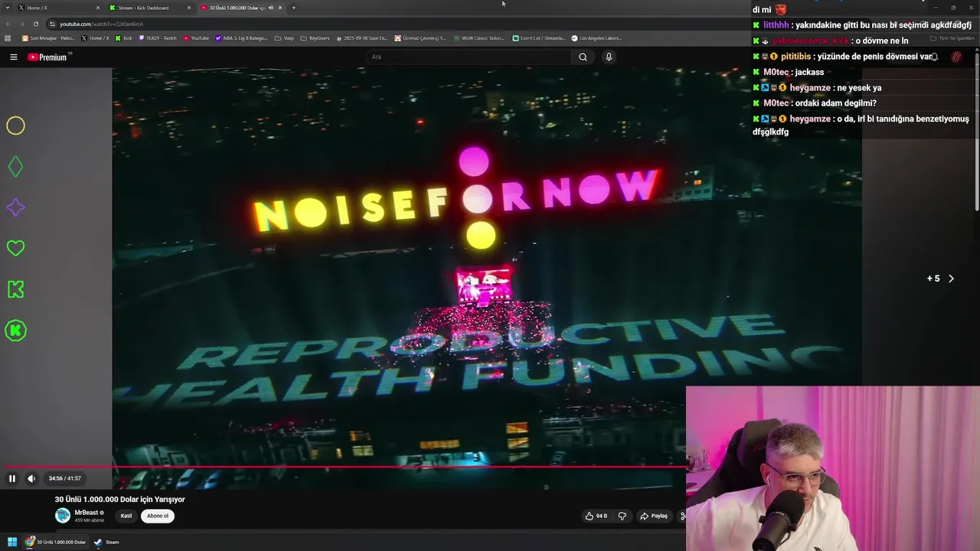Close the Home / X tab
Image resolution: width=980 pixels, height=551 pixels.
[x=97, y=8]
